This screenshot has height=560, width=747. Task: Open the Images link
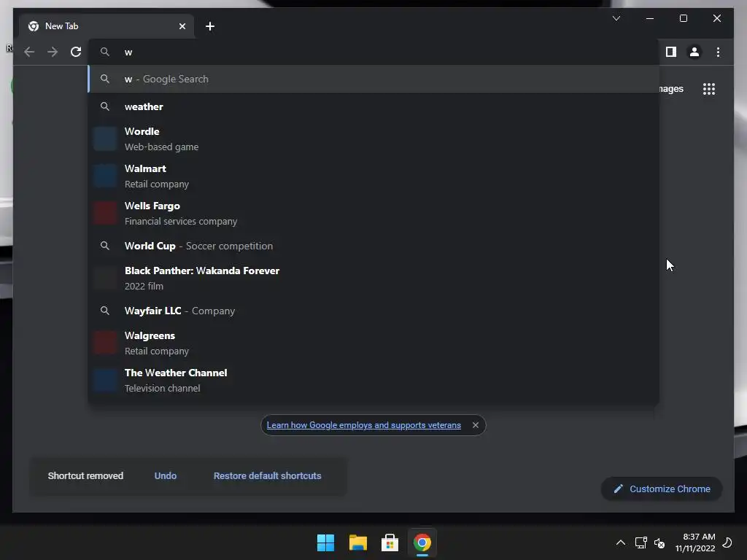[x=671, y=89]
